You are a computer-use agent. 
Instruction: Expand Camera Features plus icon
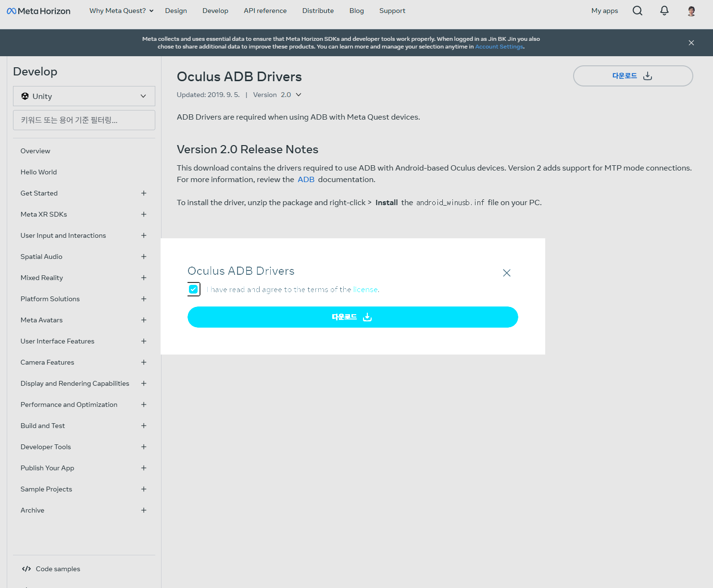click(x=144, y=362)
